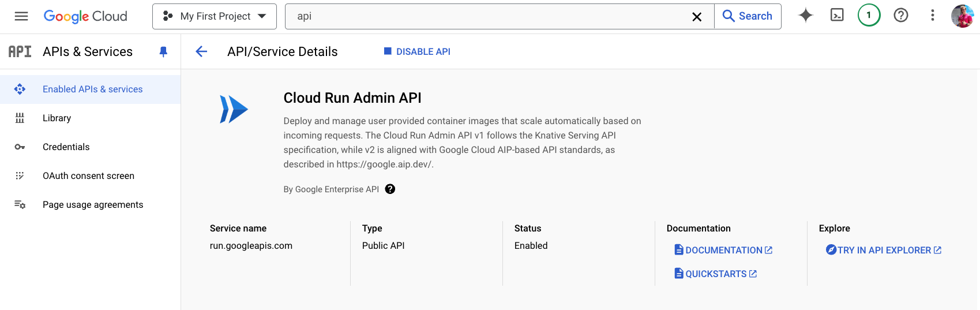Click into the search box containing api
Image resolution: width=980 pixels, height=310 pixels.
[x=490, y=16]
